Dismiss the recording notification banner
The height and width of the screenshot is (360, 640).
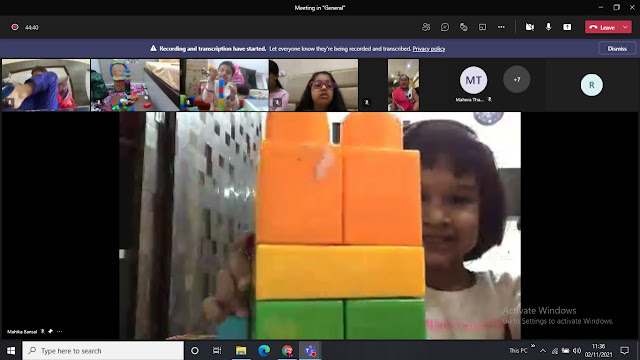point(617,49)
